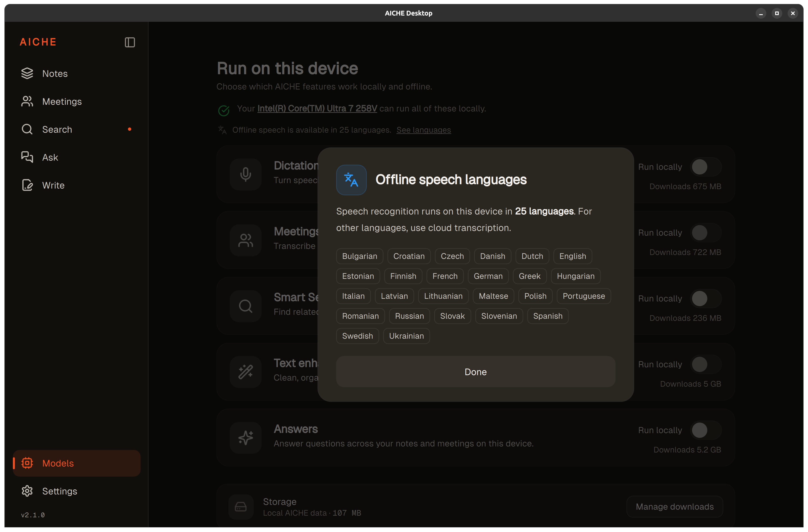Click the Manage downloads button
Screen dimensions: 808x532
[x=675, y=507]
